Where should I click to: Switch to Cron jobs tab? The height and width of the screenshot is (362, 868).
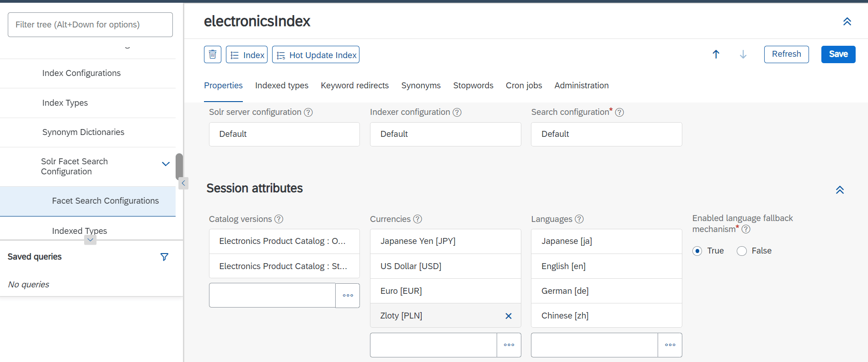524,86
